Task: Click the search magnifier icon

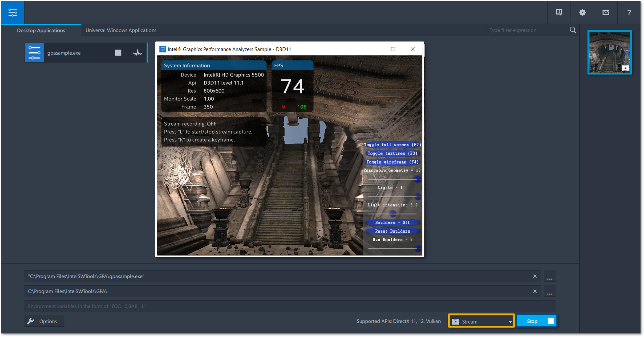Action: [573, 30]
